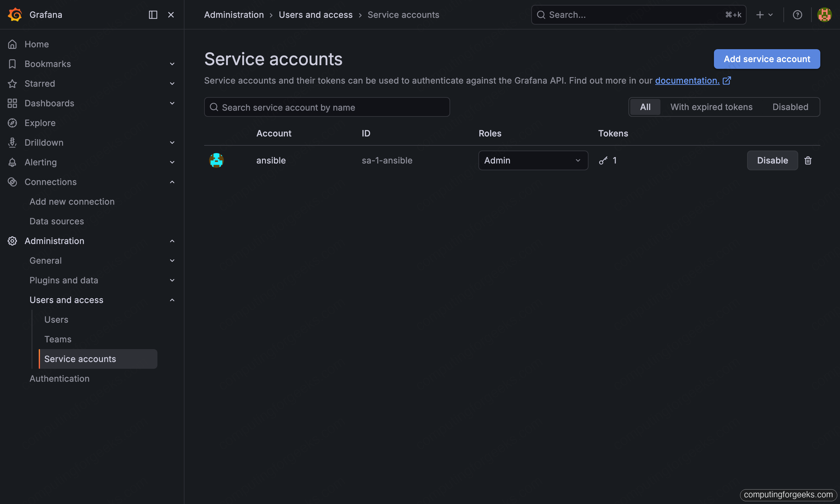This screenshot has height=504, width=840.
Task: Collapse the Connections section
Action: 172,182
